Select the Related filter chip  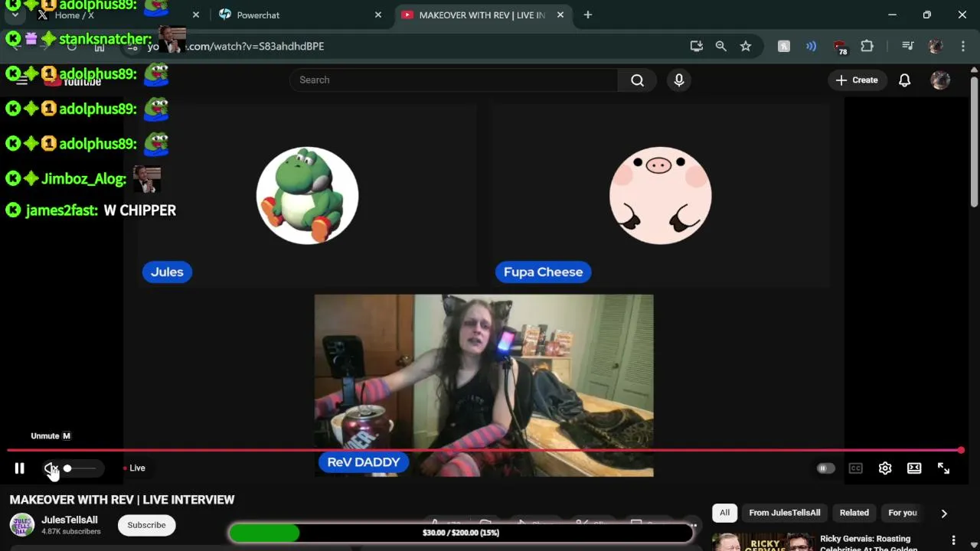pyautogui.click(x=854, y=513)
